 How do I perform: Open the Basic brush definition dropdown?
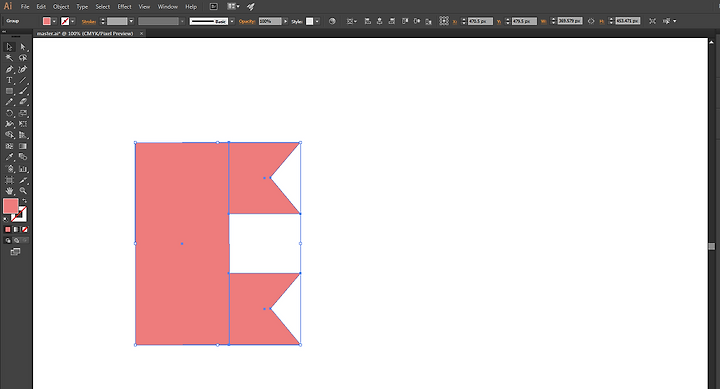point(232,21)
